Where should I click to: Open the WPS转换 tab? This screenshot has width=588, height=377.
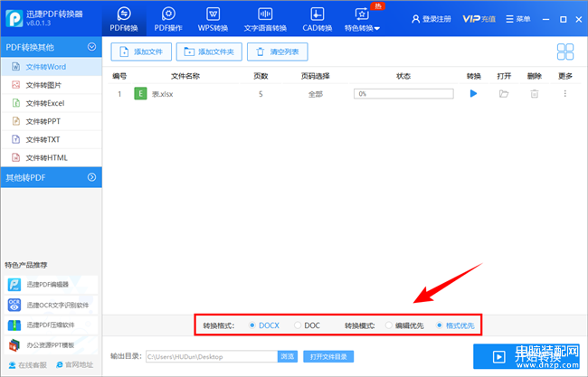pyautogui.click(x=213, y=19)
